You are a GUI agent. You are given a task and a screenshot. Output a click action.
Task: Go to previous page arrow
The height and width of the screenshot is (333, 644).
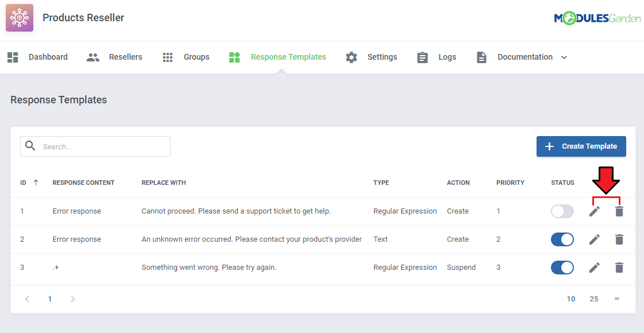point(27,299)
